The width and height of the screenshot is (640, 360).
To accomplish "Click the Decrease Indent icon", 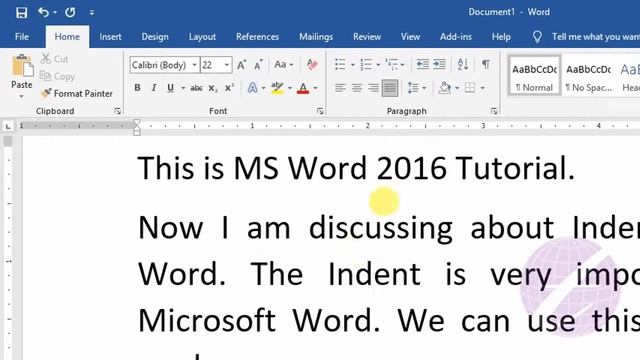I will [422, 64].
